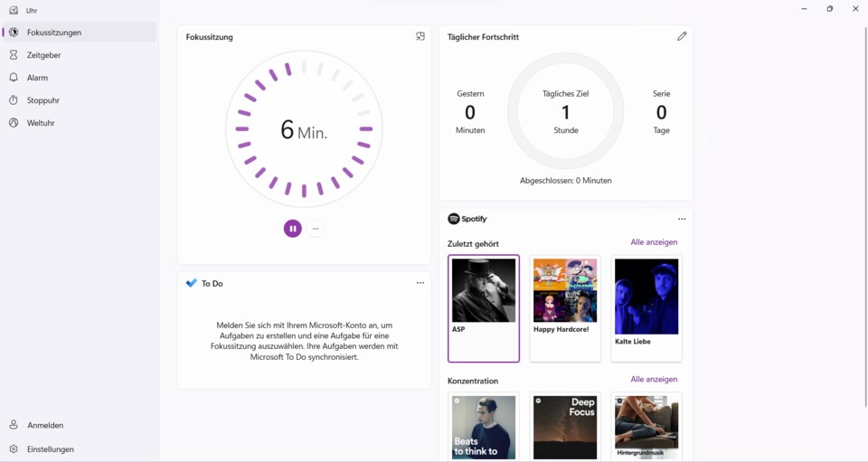This screenshot has height=462, width=868.
Task: Click Anmelden to sign in
Action: click(44, 425)
